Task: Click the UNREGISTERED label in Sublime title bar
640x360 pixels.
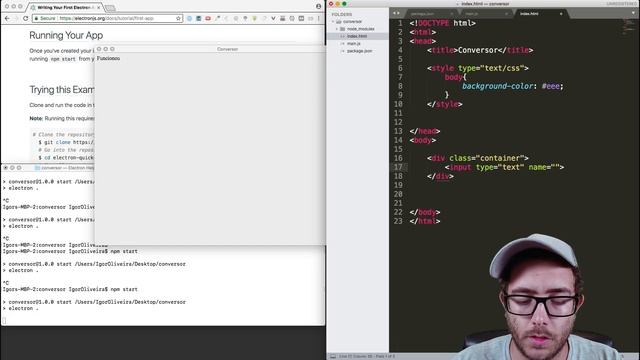Action: pos(622,4)
